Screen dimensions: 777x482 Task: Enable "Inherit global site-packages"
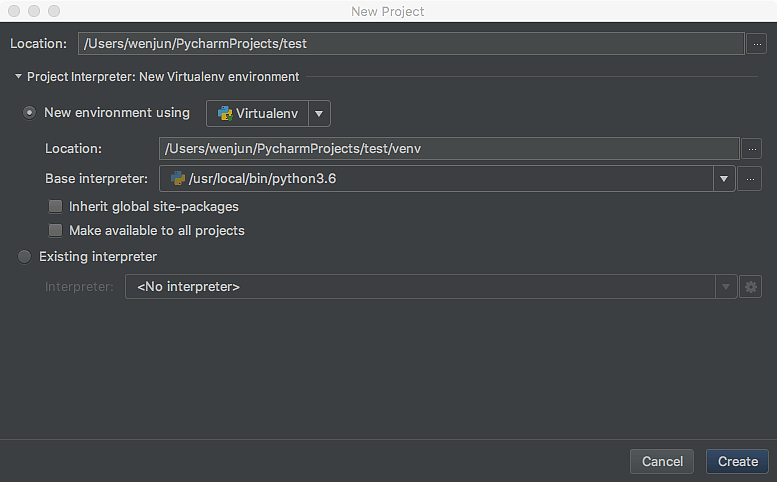pyautogui.click(x=56, y=207)
